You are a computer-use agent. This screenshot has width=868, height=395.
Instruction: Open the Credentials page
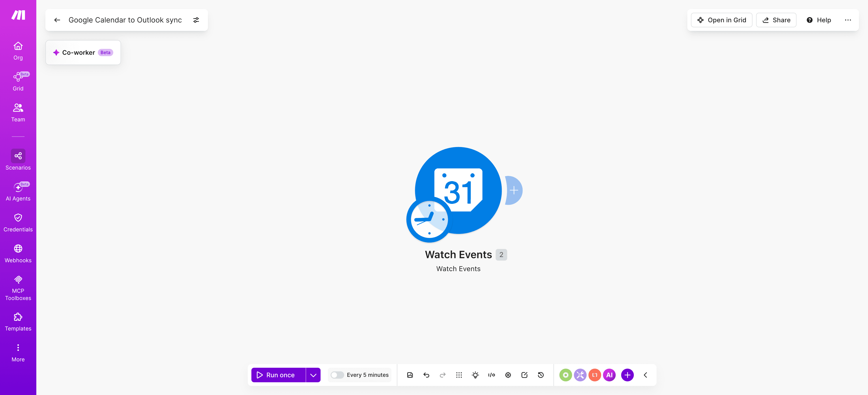(x=18, y=223)
